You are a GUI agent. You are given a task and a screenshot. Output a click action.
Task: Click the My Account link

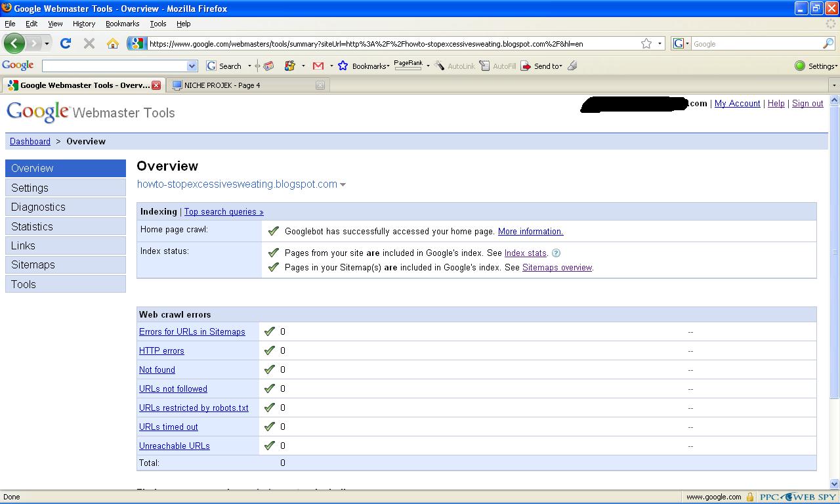737,103
